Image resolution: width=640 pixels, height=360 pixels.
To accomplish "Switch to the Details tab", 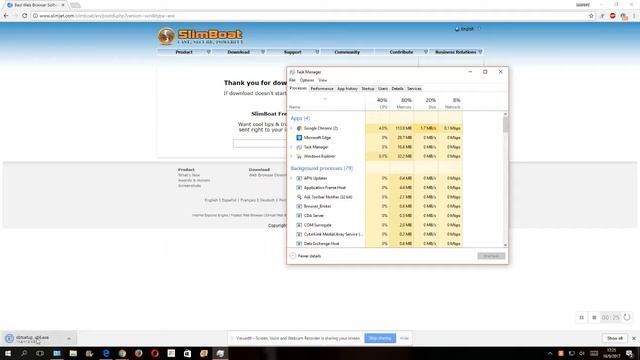I will click(x=397, y=89).
